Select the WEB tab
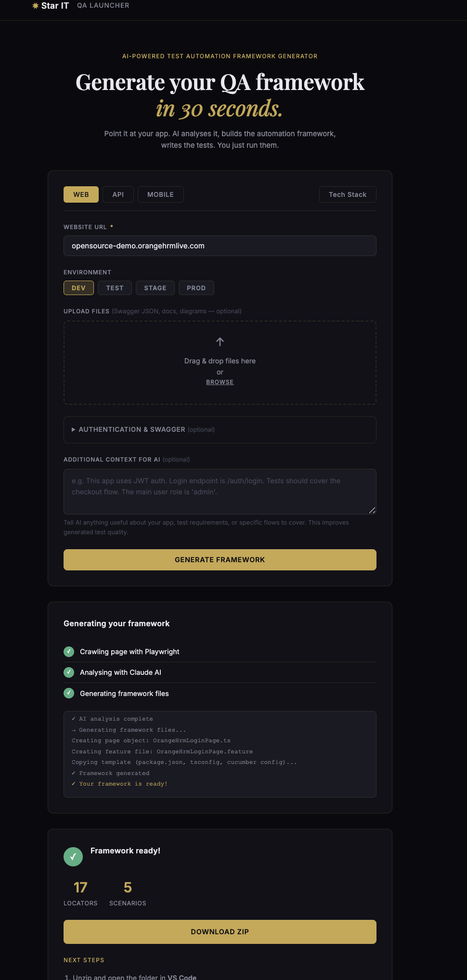The image size is (467, 980). click(81, 194)
